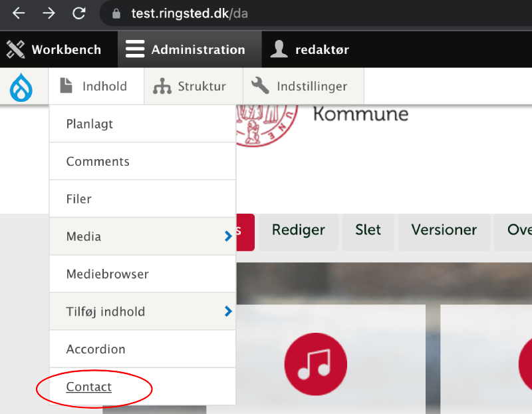Open the Struktur menu
The image size is (532, 414).
point(190,87)
